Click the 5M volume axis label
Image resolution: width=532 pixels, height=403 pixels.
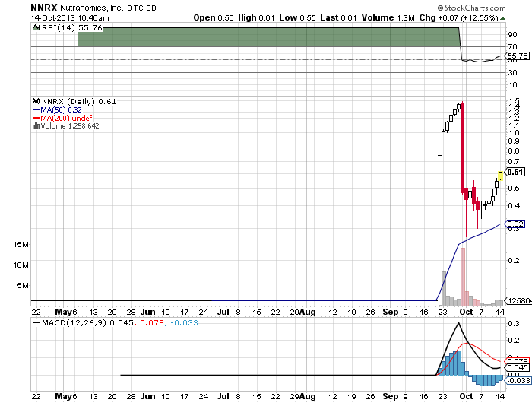(23, 286)
